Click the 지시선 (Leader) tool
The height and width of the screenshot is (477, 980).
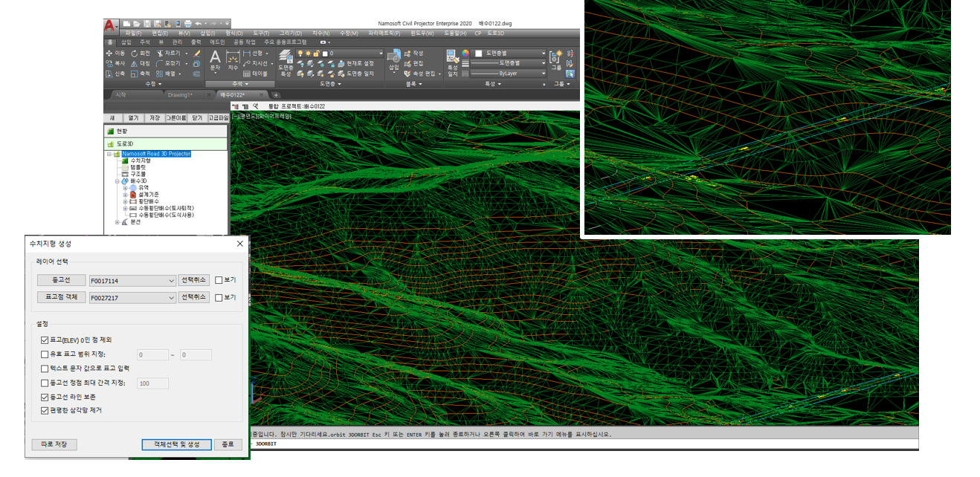(256, 64)
